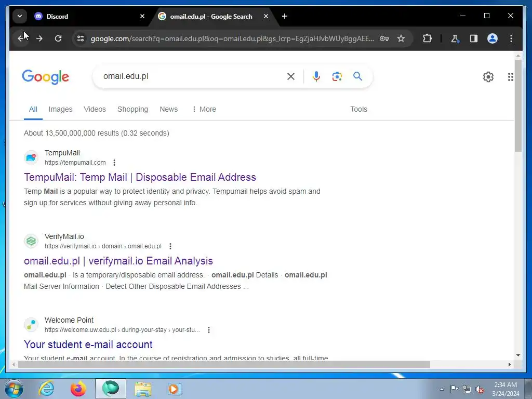The image size is (532, 399).
Task: Open the Google apps grid
Action: [510, 77]
